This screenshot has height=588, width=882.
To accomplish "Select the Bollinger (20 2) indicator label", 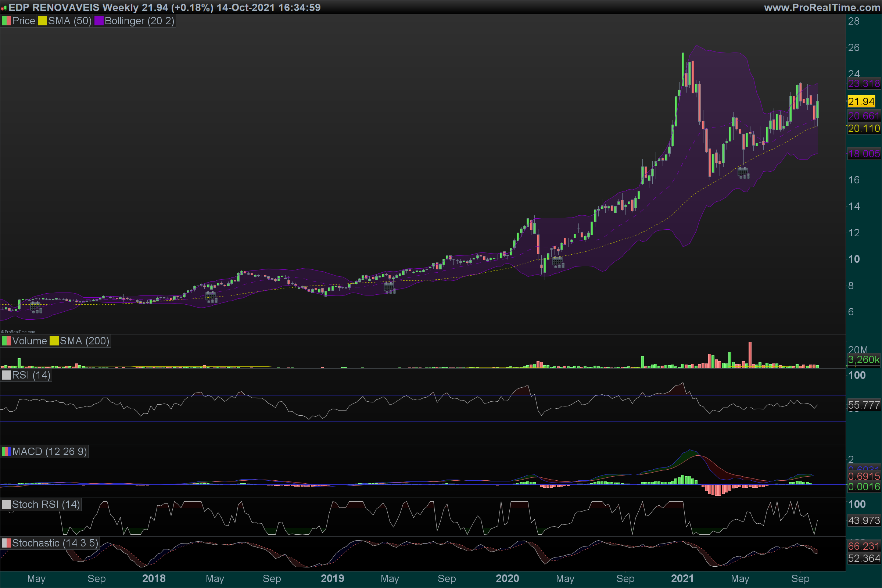I will click(139, 21).
